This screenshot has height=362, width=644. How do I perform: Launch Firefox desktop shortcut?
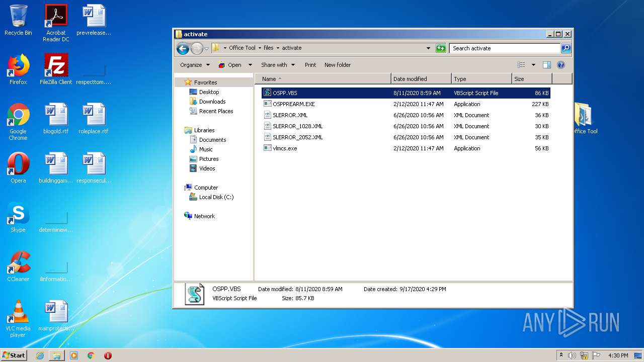click(18, 69)
